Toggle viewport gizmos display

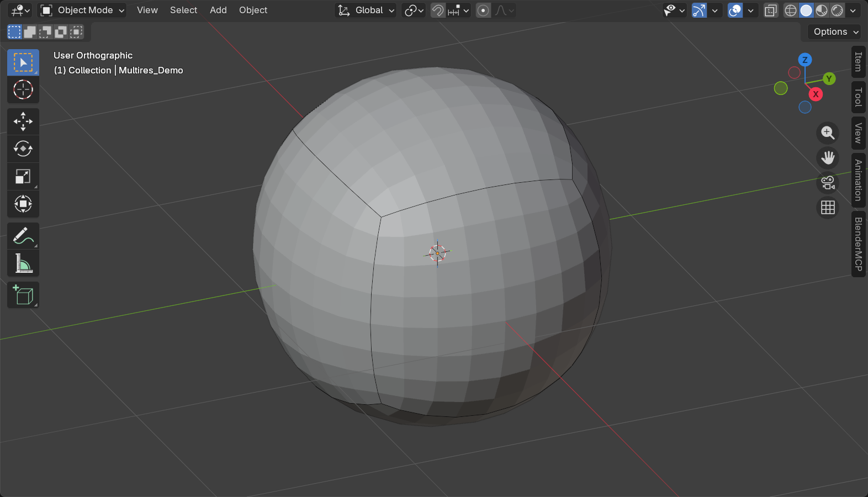point(699,10)
